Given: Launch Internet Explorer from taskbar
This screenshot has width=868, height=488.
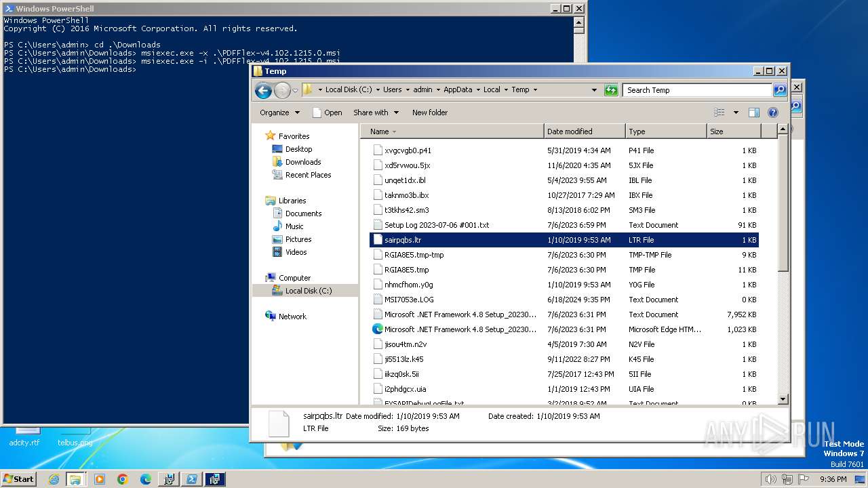Looking at the screenshot, I should 54,479.
